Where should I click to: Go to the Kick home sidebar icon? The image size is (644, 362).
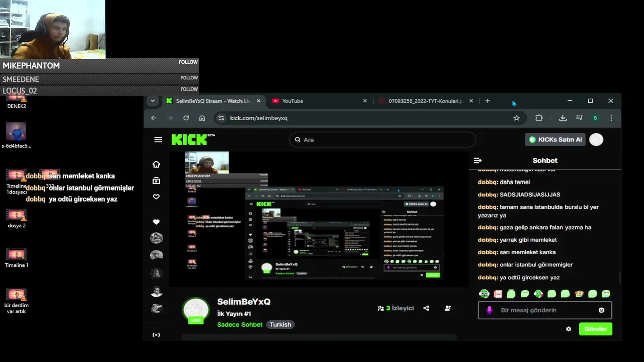156,164
